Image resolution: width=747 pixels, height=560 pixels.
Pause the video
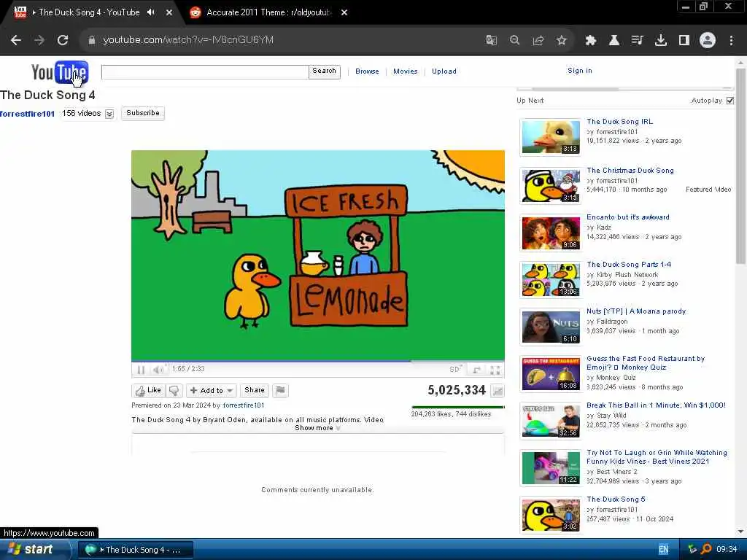coord(141,370)
